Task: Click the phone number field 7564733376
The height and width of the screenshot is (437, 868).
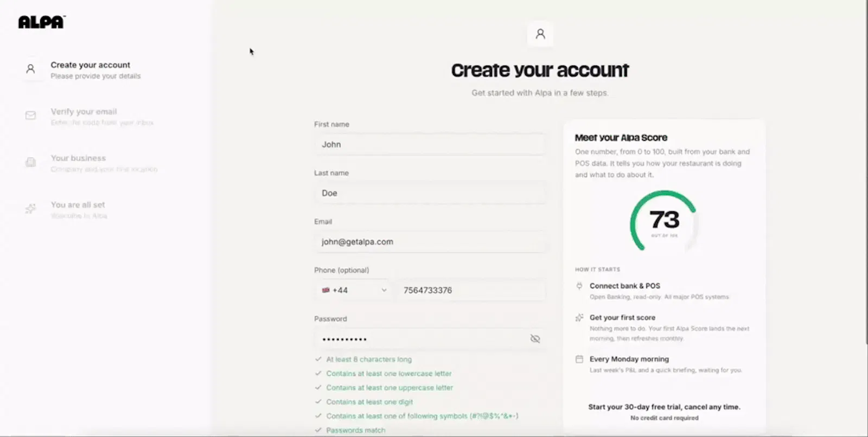Action: click(x=471, y=290)
